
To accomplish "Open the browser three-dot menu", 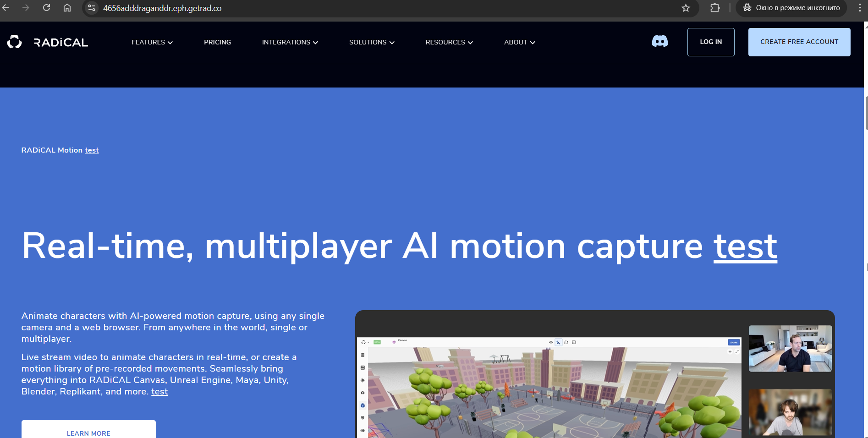I will [860, 8].
